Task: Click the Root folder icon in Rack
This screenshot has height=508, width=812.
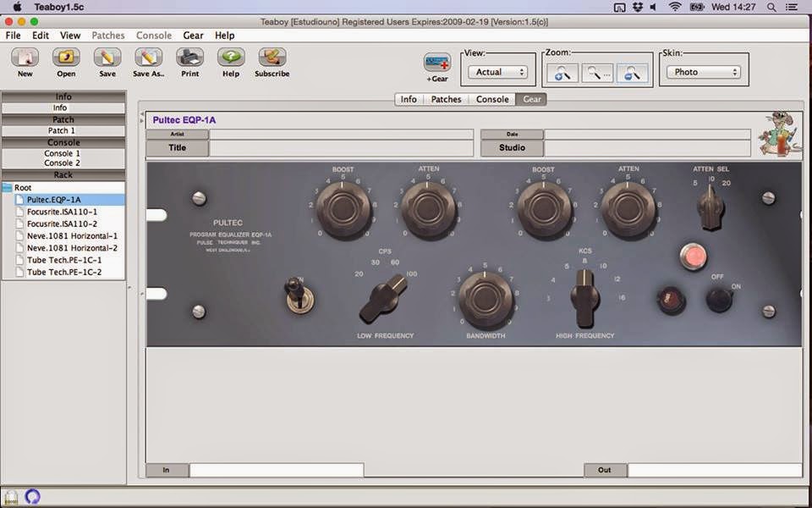Action: coord(8,188)
